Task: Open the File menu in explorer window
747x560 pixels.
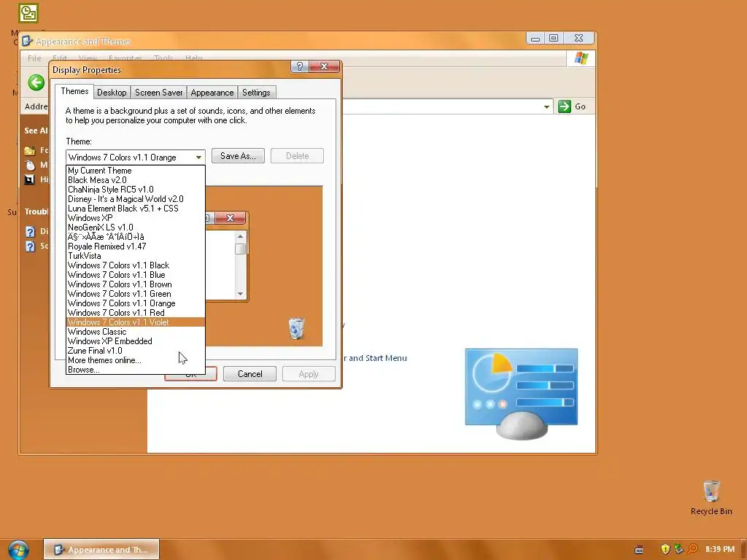Action: pyautogui.click(x=34, y=58)
